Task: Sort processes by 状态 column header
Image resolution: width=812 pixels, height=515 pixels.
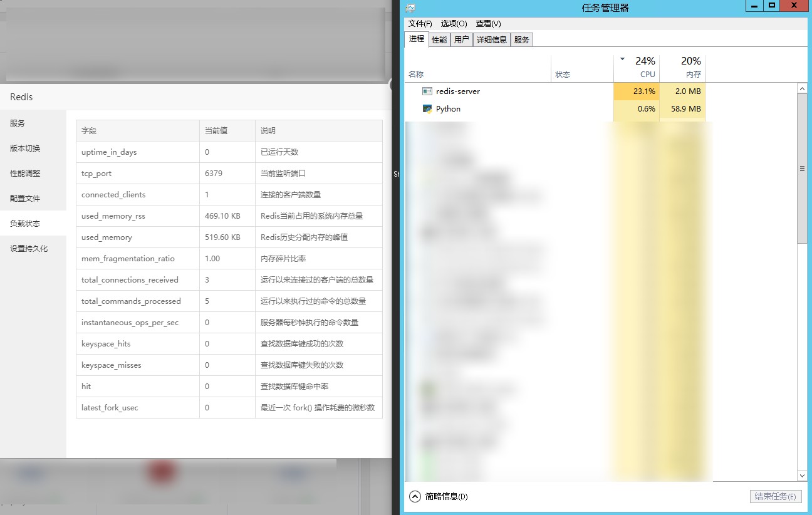Action: click(583, 68)
